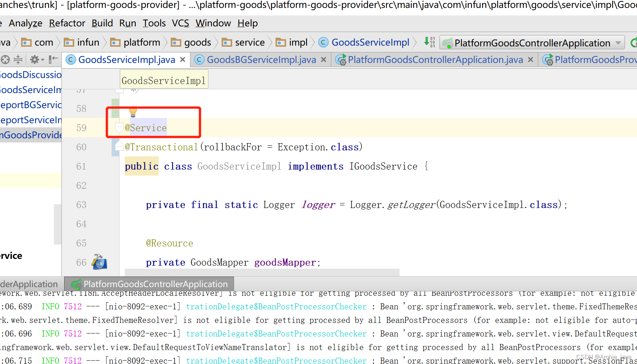Open project panel settings gear
The image size is (637, 364).
[37, 60]
